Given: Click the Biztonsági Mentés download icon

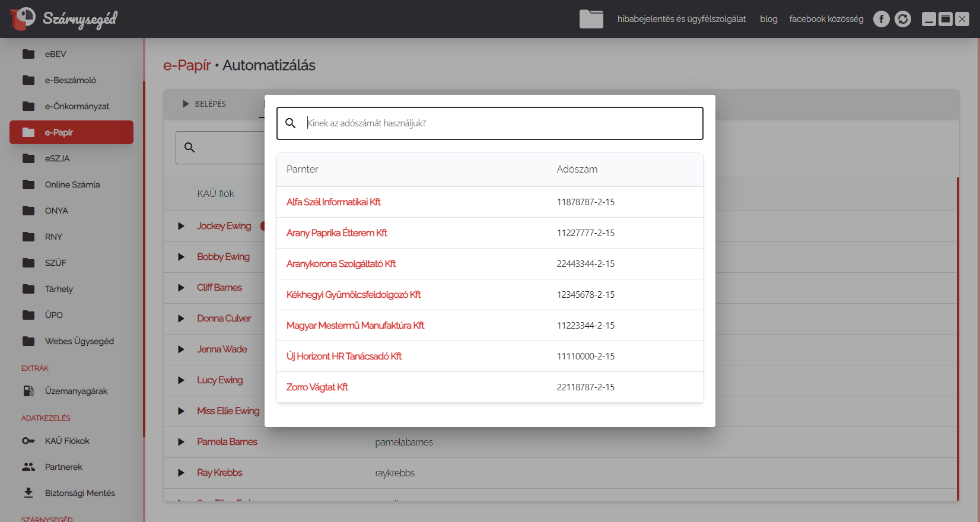Looking at the screenshot, I should [x=28, y=493].
